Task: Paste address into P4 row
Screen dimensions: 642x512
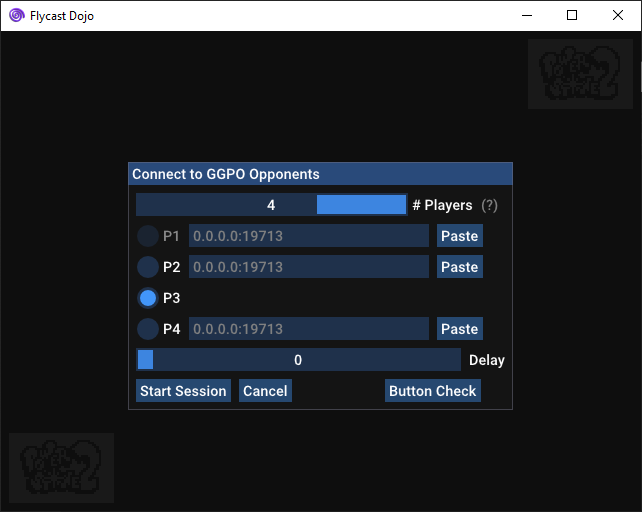Action: click(x=459, y=329)
